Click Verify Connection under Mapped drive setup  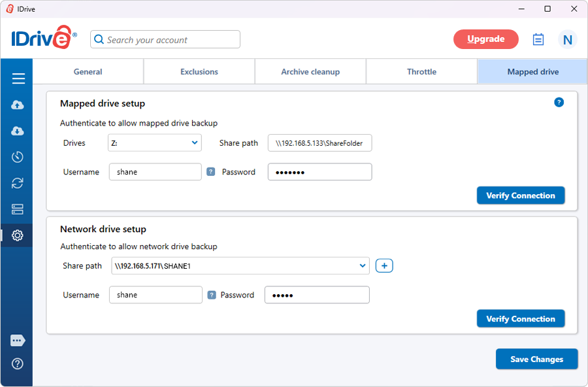521,195
